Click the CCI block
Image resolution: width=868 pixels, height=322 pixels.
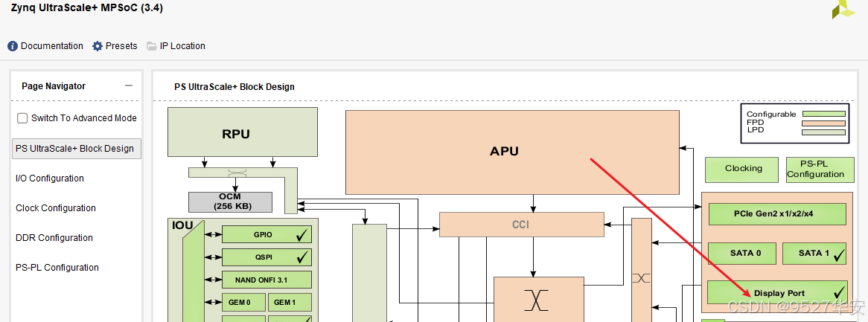coord(521,225)
